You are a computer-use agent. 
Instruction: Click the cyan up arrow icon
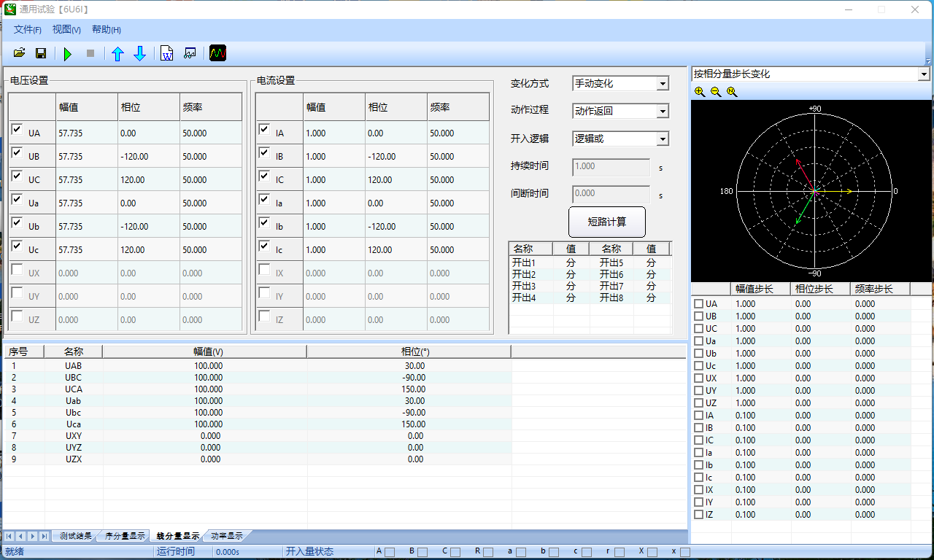(117, 53)
